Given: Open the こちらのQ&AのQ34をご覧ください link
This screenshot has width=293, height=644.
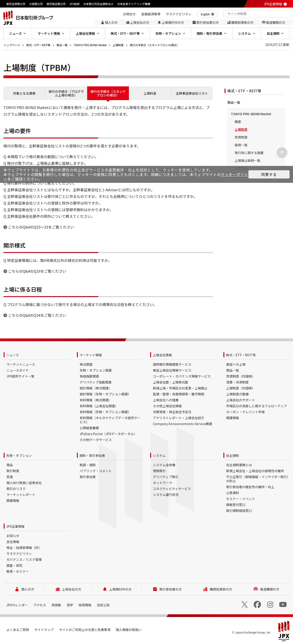Looking at the screenshot, I should (37, 315).
